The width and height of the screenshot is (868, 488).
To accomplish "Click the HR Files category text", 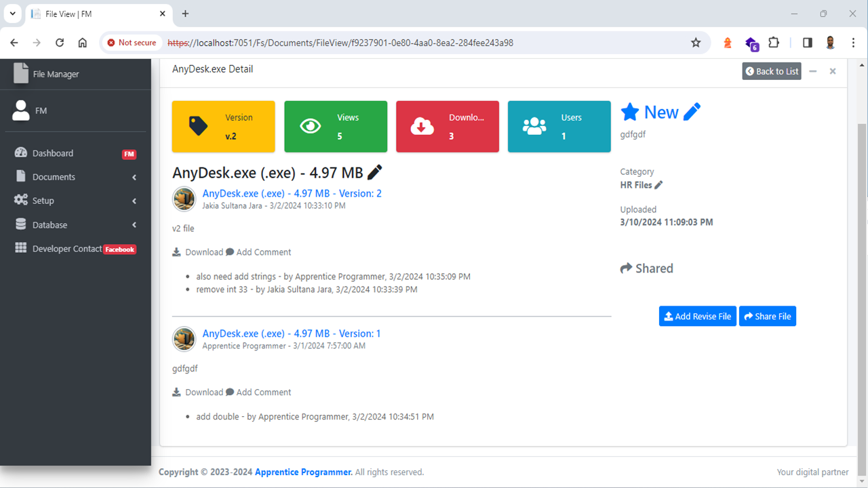I will (x=636, y=185).
